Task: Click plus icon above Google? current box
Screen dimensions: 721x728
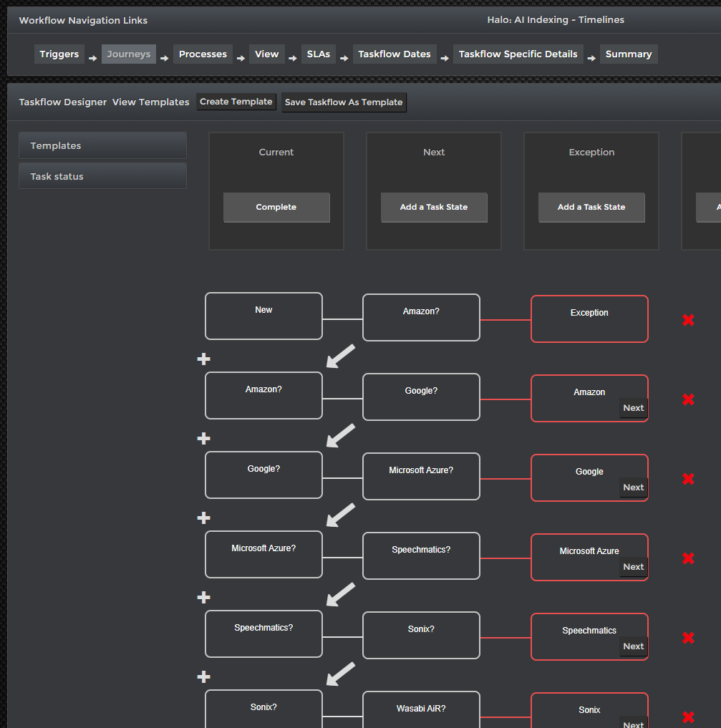Action: coord(204,438)
